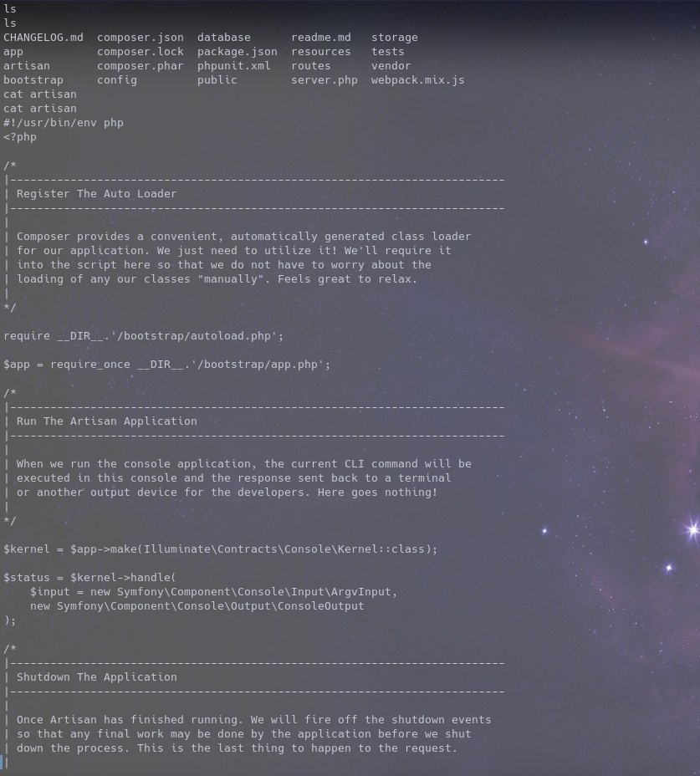Click the tests directory name
This screenshot has width=700, height=776.
(387, 52)
